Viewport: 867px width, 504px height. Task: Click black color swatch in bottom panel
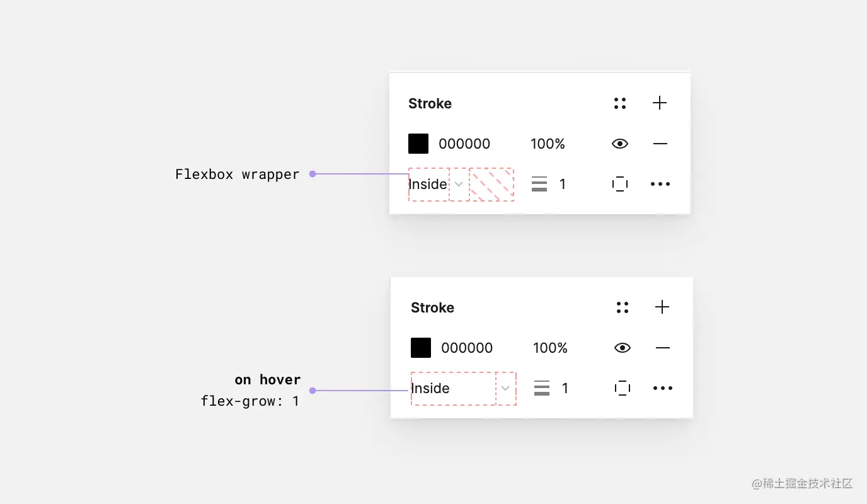421,348
